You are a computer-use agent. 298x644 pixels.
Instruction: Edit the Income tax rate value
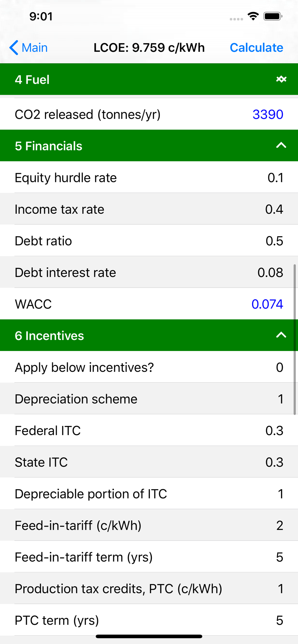click(x=274, y=209)
